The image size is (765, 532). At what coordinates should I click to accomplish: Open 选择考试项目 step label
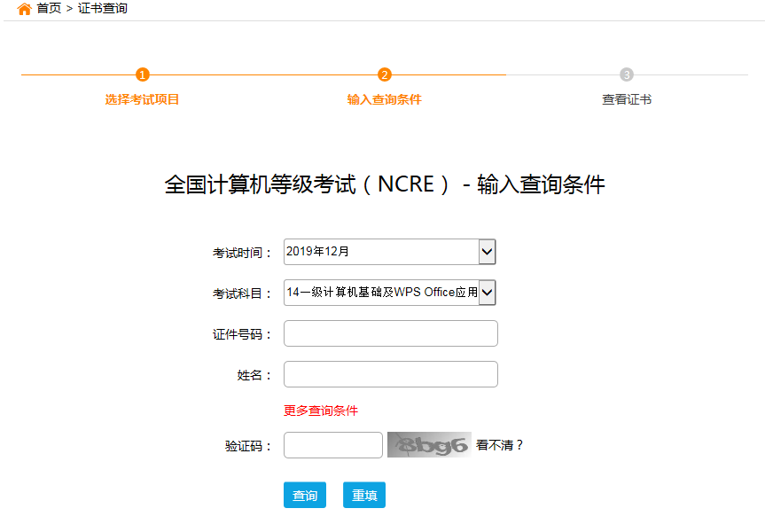click(142, 99)
